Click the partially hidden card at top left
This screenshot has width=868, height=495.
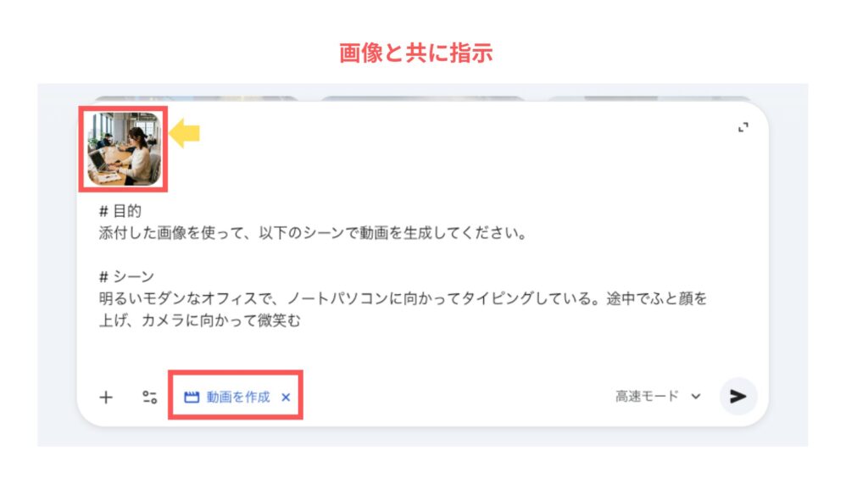click(x=196, y=98)
